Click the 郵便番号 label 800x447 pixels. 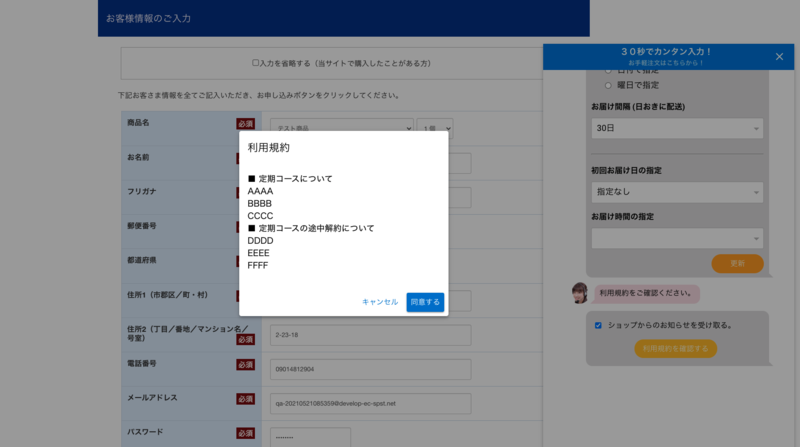tap(142, 226)
